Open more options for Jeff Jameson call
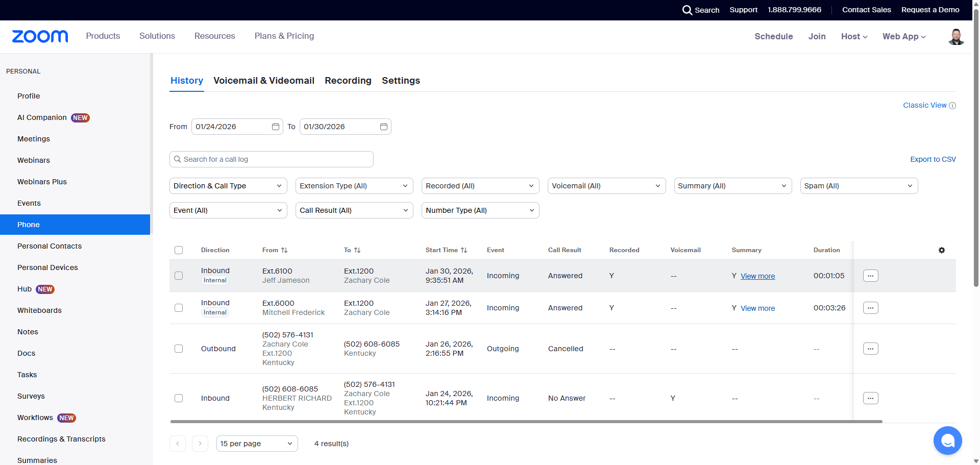Viewport: 980px width, 465px height. click(x=870, y=276)
